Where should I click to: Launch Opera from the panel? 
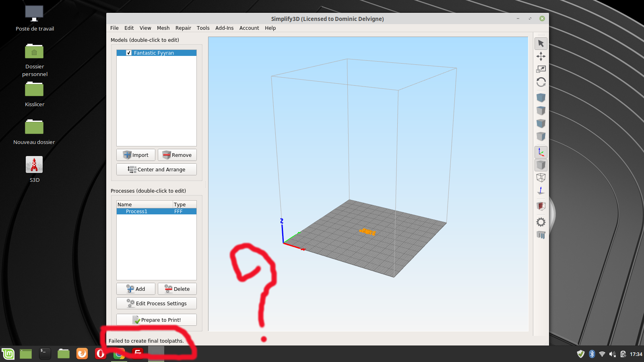101,354
